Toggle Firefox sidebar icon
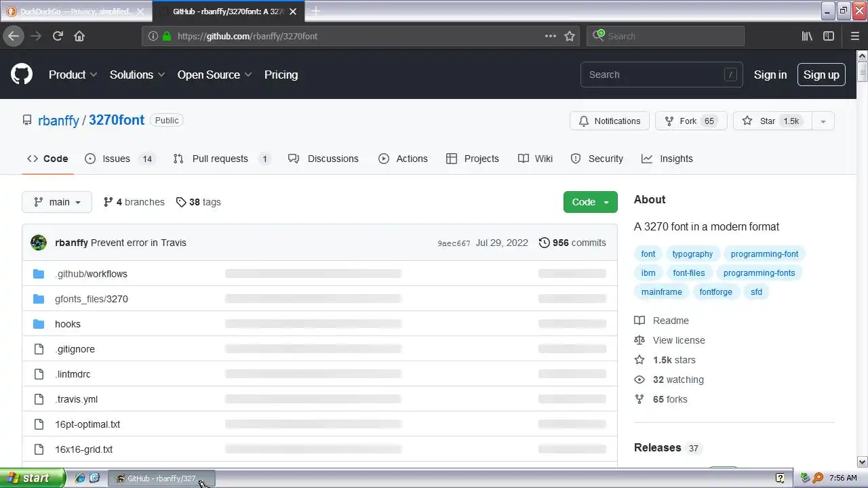Screen dimensions: 868x488 829,36
